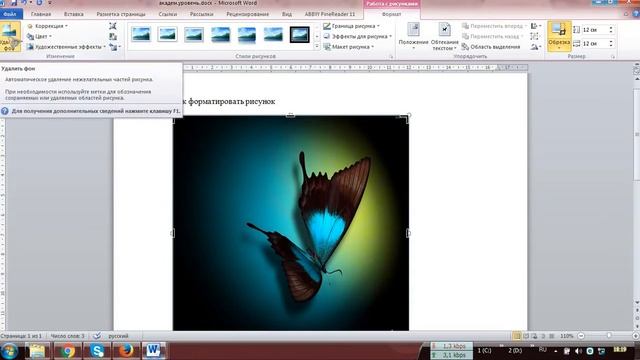Click the Обрезка crop button
Screen dimensions: 640x360
click(x=559, y=37)
